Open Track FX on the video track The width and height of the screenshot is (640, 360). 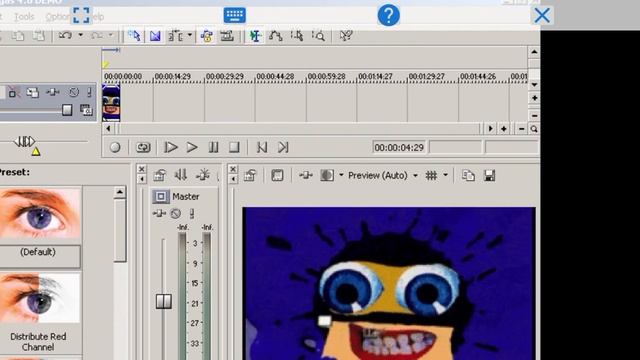[x=53, y=92]
